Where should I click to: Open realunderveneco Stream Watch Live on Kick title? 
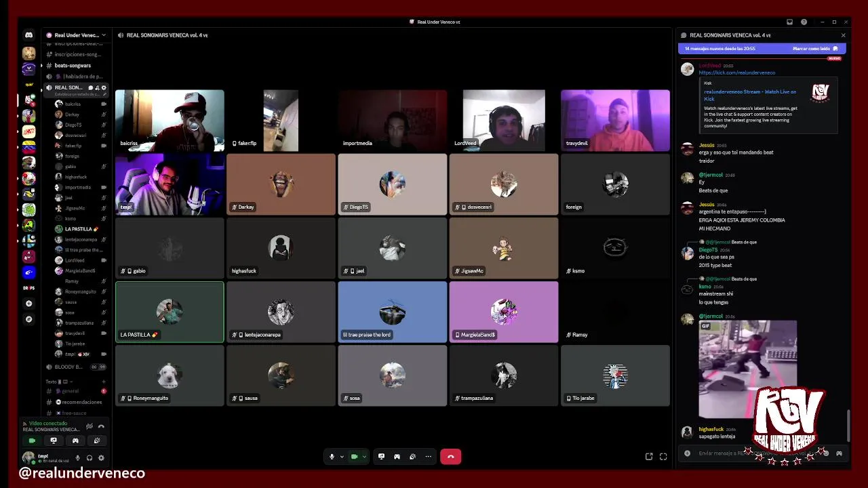click(750, 95)
